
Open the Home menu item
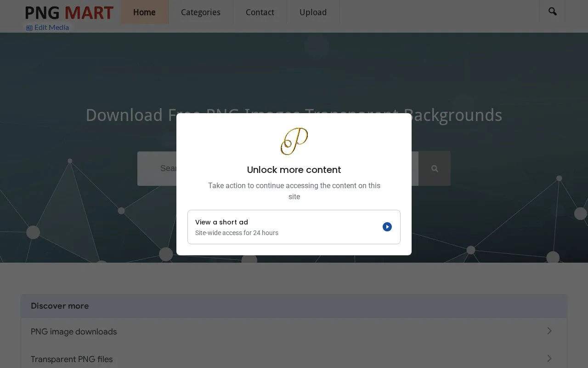coord(144,12)
